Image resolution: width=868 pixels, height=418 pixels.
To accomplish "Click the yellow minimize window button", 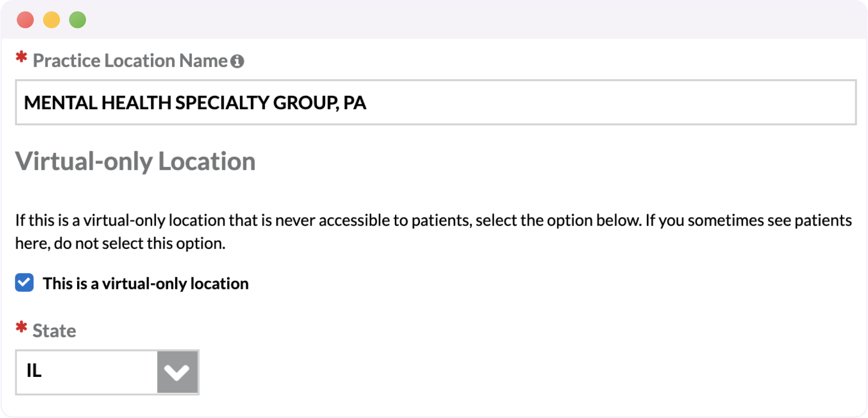I will 52,20.
